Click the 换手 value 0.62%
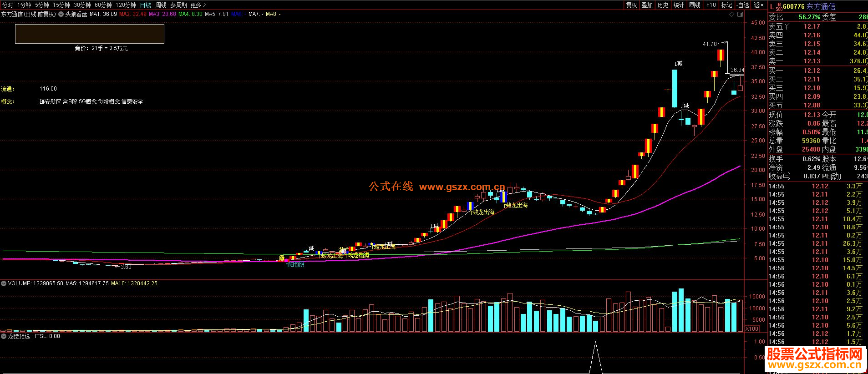This screenshot has width=868, height=374. (x=811, y=159)
